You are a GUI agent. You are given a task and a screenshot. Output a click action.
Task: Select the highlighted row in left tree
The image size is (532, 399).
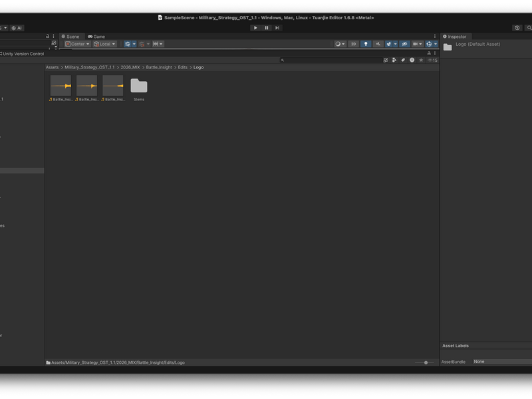coord(22,171)
